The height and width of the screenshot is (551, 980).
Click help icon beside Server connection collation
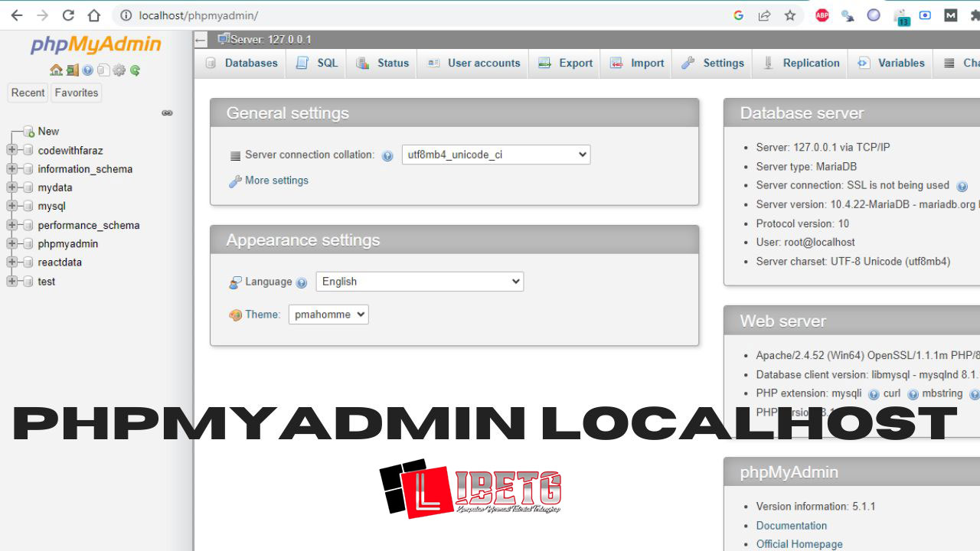387,155
